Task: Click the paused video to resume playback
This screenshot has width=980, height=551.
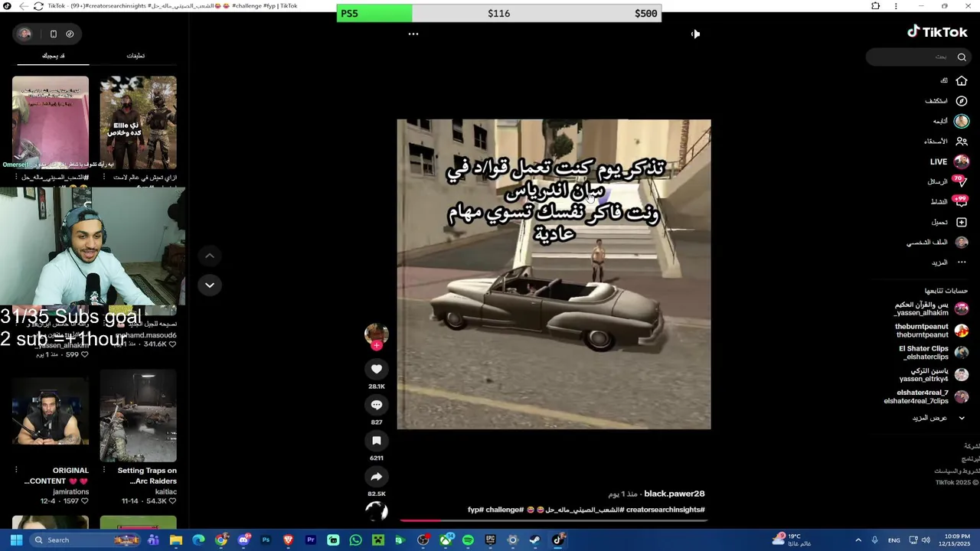Action: (x=554, y=274)
